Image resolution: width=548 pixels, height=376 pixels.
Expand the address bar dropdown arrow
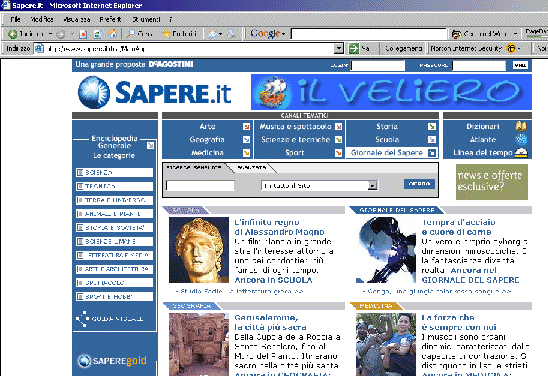338,48
